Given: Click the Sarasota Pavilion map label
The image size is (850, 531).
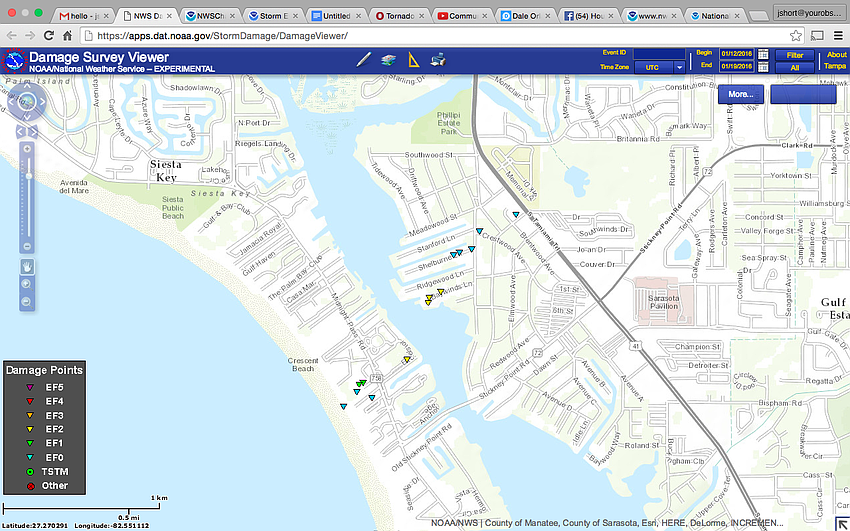Looking at the screenshot, I should pyautogui.click(x=664, y=302).
